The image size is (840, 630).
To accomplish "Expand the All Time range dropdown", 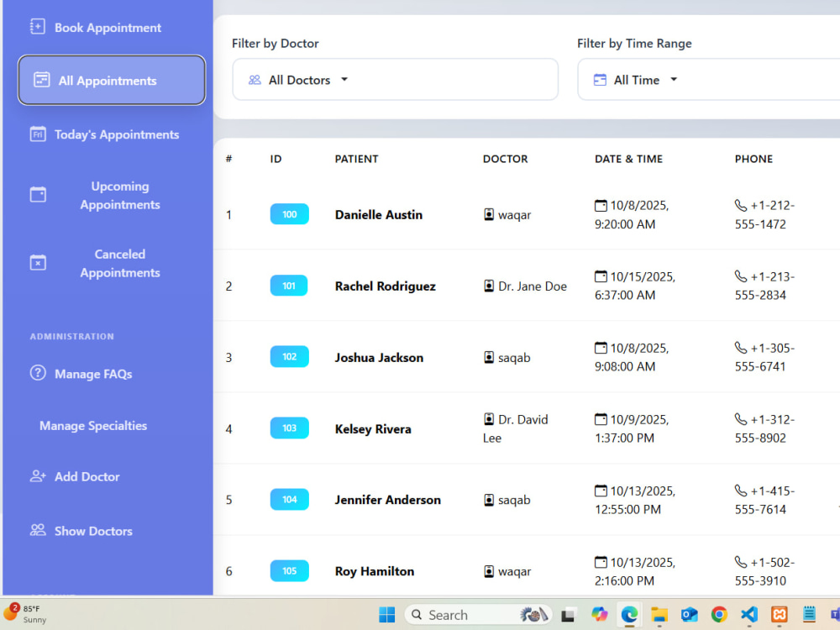I will coord(709,79).
